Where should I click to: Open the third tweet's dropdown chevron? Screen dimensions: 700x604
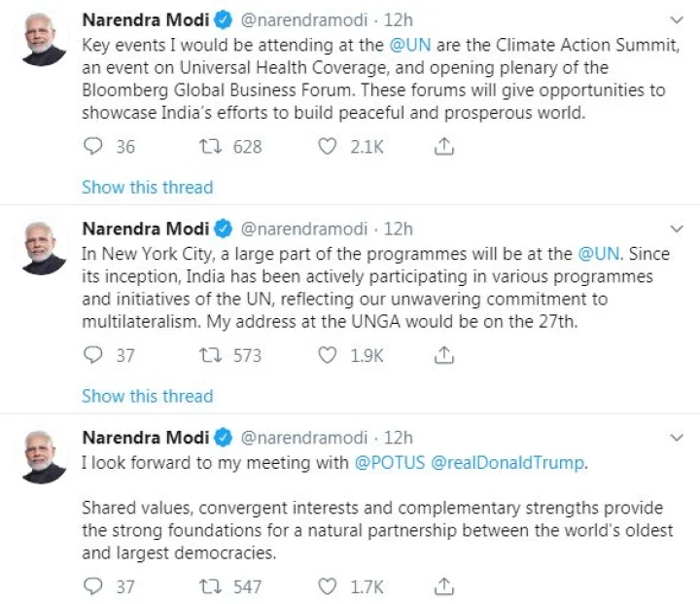pos(678,439)
